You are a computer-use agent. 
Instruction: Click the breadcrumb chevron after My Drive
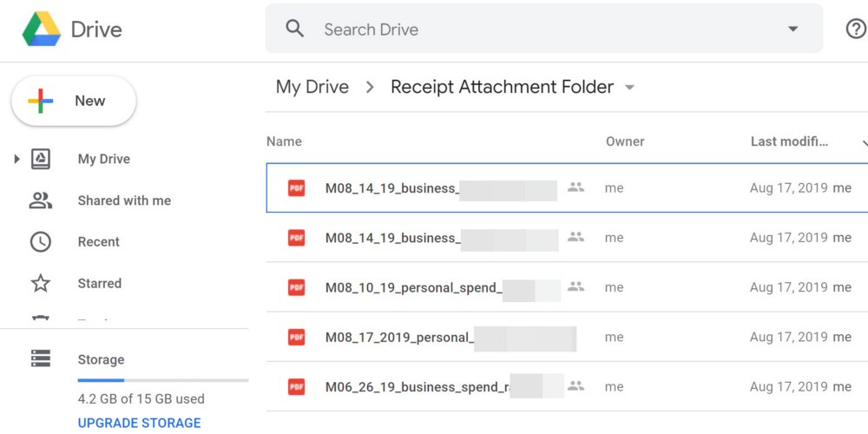tap(370, 87)
